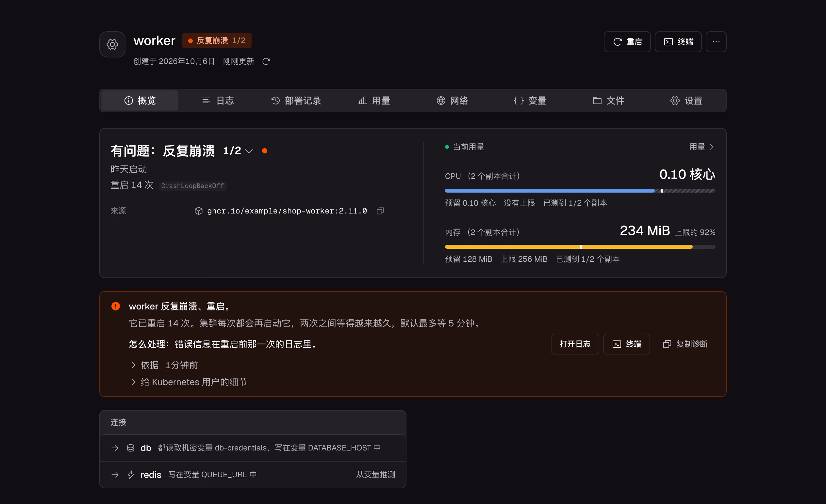This screenshot has height=504, width=826.
Task: Click the worker service gear icon
Action: click(112, 44)
